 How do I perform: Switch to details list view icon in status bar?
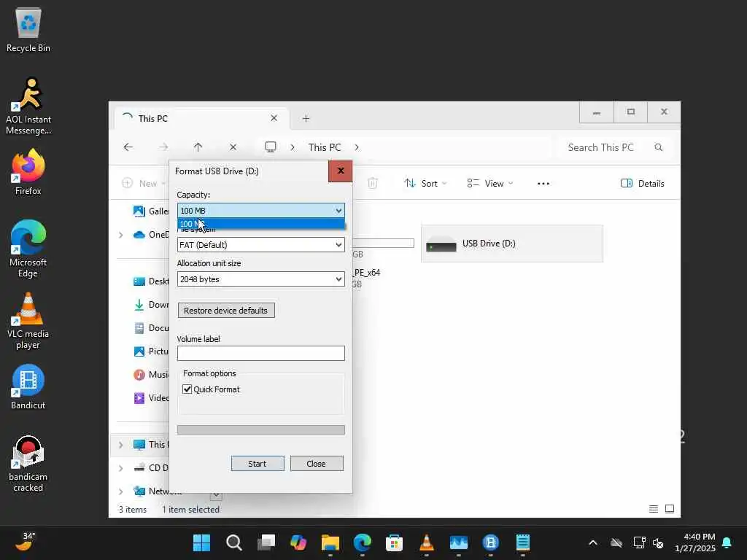point(654,509)
